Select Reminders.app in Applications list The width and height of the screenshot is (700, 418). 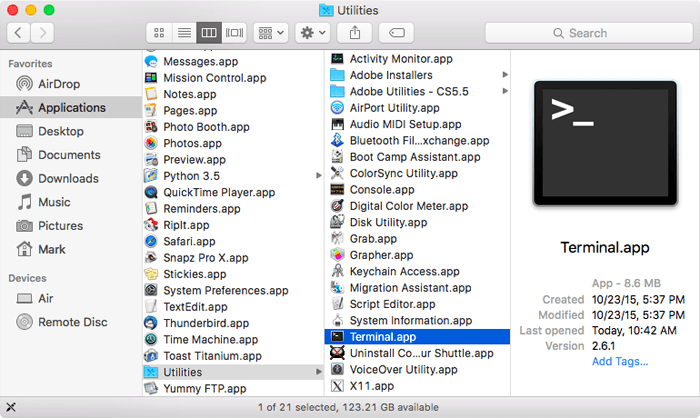[233, 209]
